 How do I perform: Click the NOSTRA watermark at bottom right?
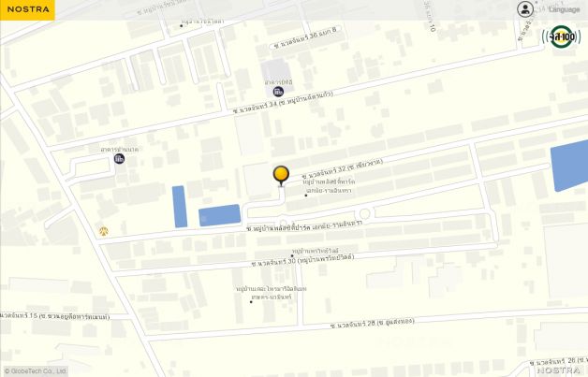pyautogui.click(x=561, y=370)
